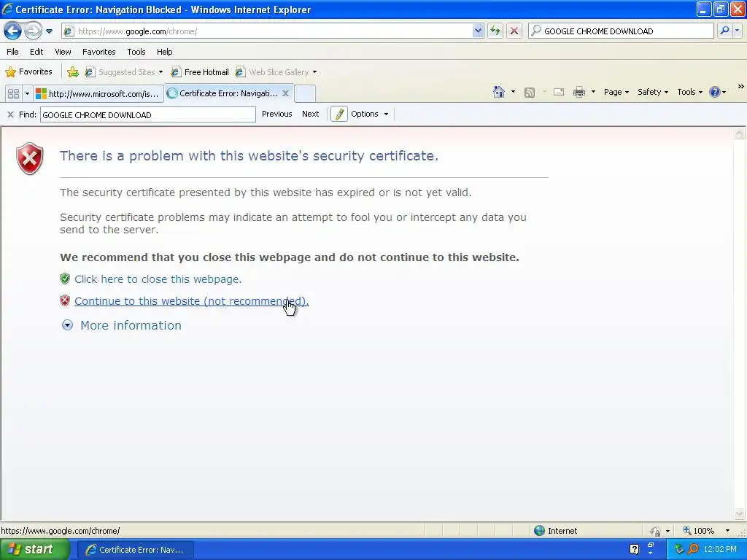Image resolution: width=747 pixels, height=560 pixels.
Task: Click the system tray magnifier icon
Action: 693,550
